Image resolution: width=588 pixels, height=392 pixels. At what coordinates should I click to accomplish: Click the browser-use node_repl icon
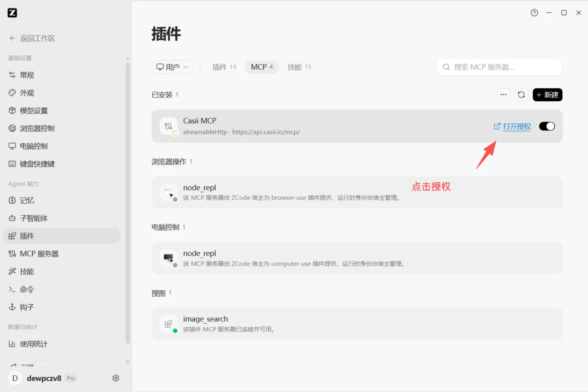[x=168, y=193]
